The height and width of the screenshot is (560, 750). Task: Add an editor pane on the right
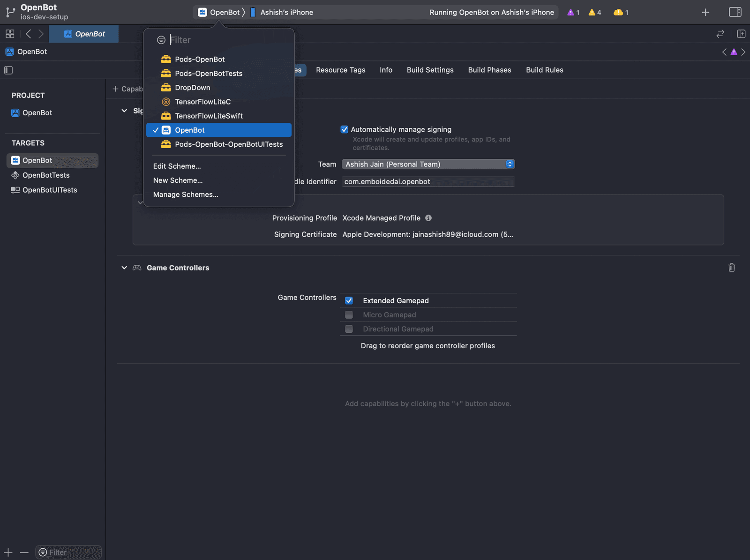pyautogui.click(x=741, y=34)
